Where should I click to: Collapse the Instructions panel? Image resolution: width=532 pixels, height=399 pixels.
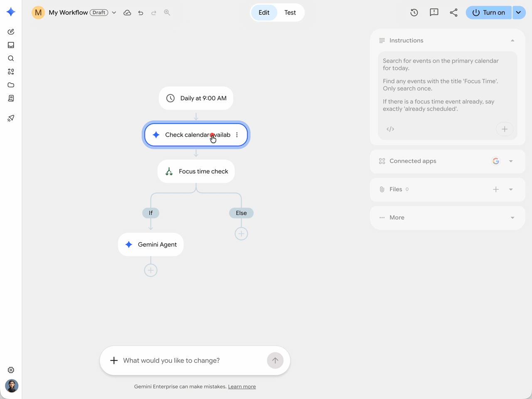[512, 40]
